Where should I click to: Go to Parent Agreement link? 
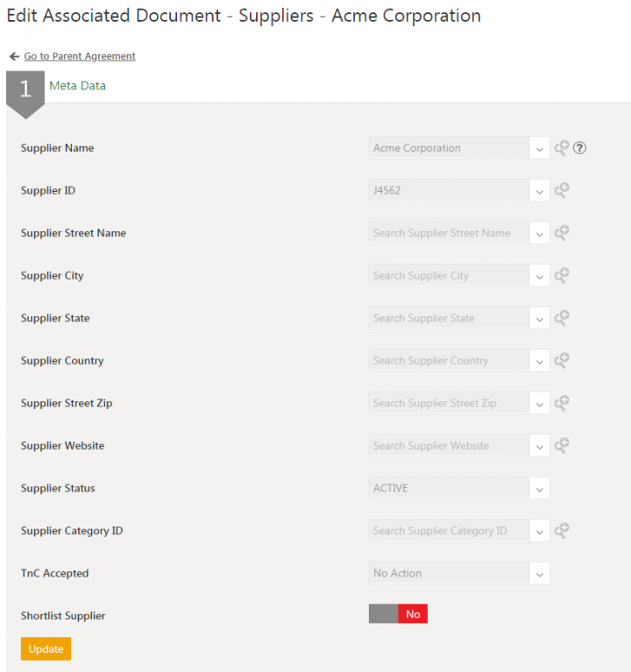pyautogui.click(x=79, y=56)
